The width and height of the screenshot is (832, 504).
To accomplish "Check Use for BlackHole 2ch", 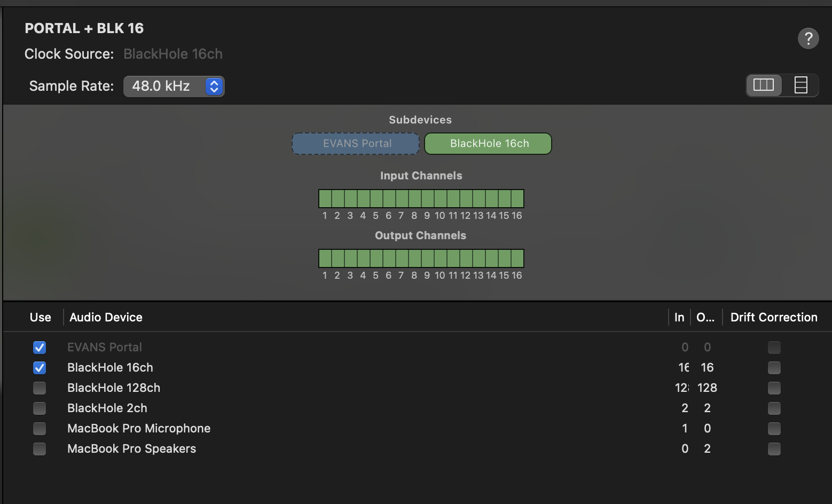I will coord(40,408).
